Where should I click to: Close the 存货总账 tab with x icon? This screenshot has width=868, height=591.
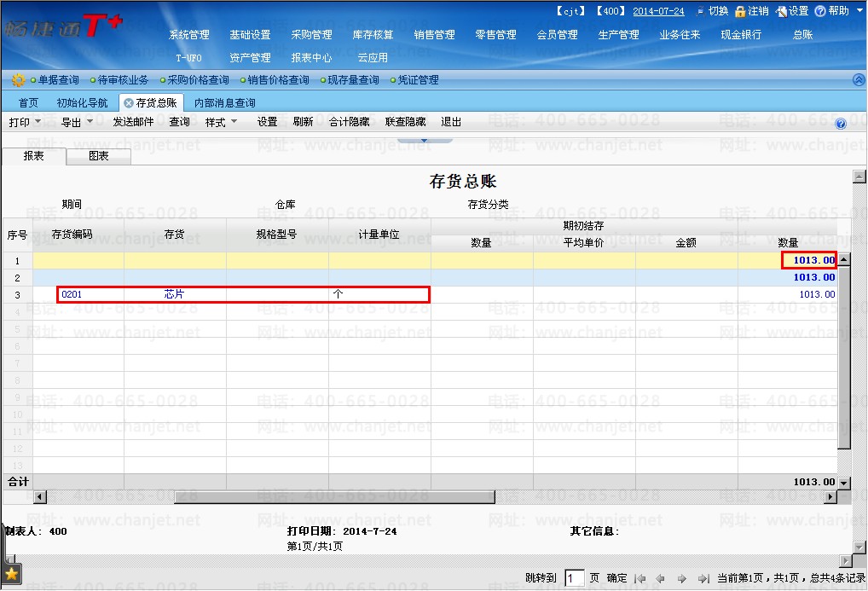click(x=129, y=103)
